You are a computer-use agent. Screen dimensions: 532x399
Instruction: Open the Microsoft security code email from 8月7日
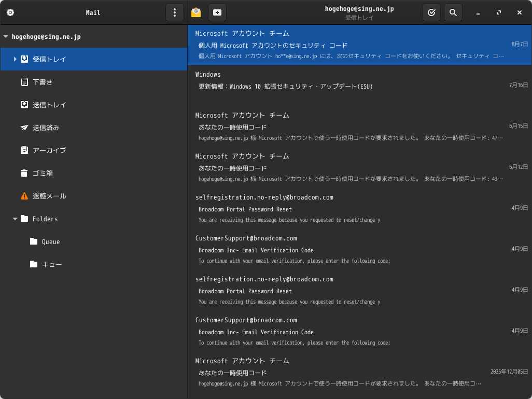click(x=360, y=45)
